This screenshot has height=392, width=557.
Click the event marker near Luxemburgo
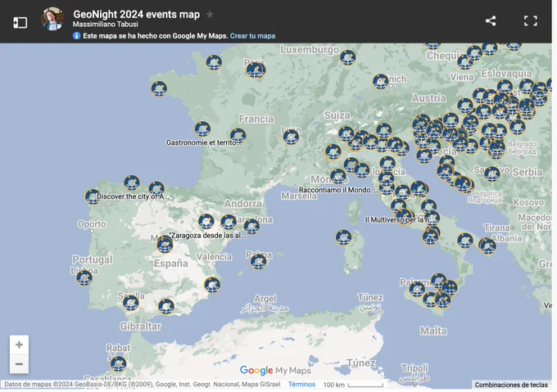pos(348,57)
